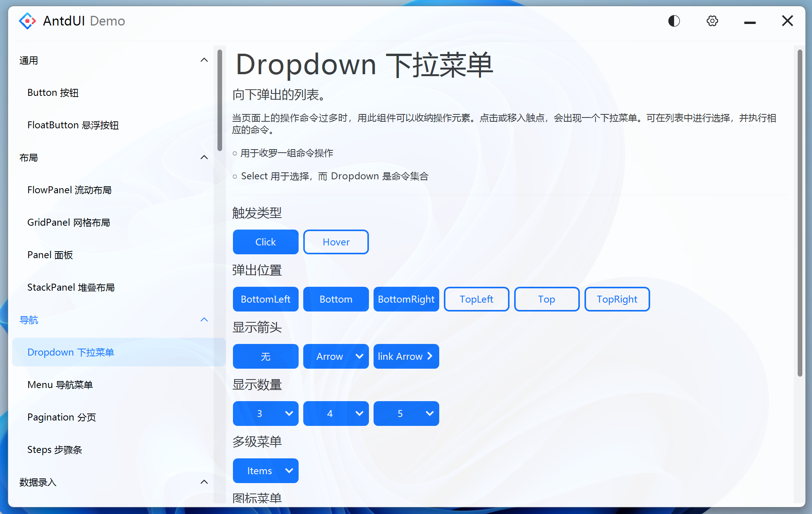This screenshot has width=812, height=514.
Task: Click the TopRight placement button
Action: tap(617, 299)
